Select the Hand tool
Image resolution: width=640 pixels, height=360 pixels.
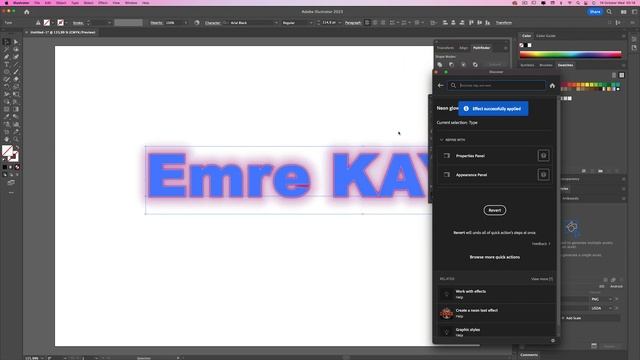(6, 139)
